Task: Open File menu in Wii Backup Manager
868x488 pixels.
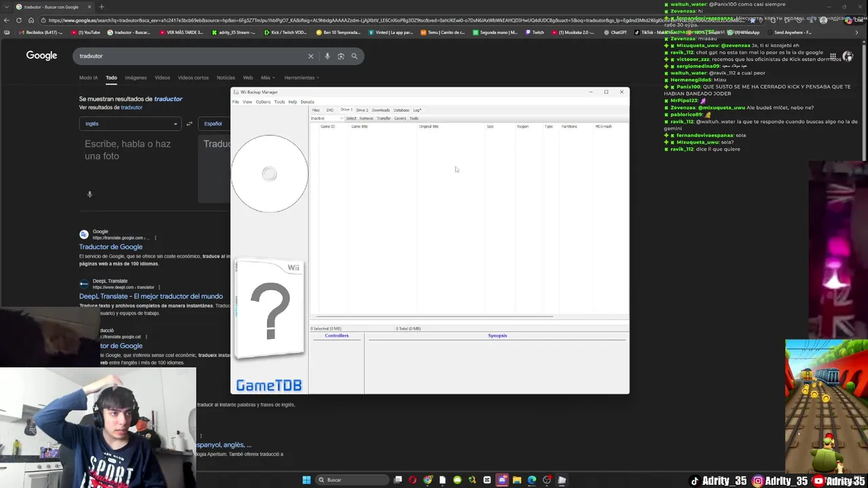Action: click(x=235, y=102)
